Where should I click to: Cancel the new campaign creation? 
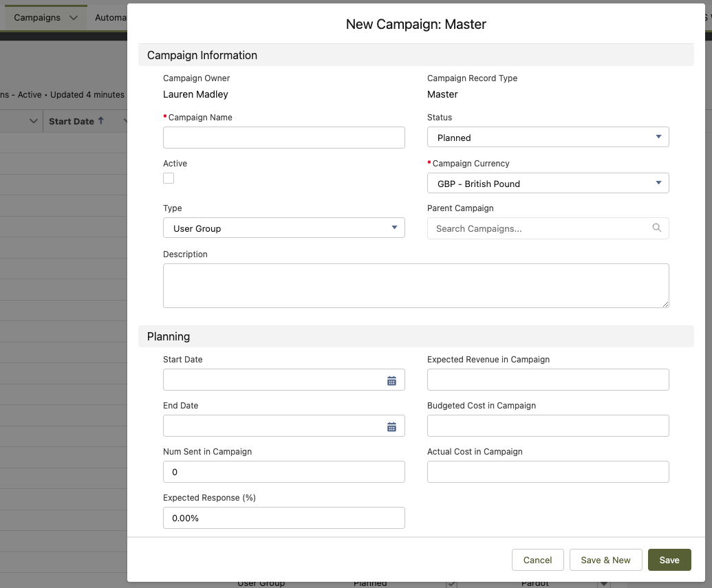537,559
